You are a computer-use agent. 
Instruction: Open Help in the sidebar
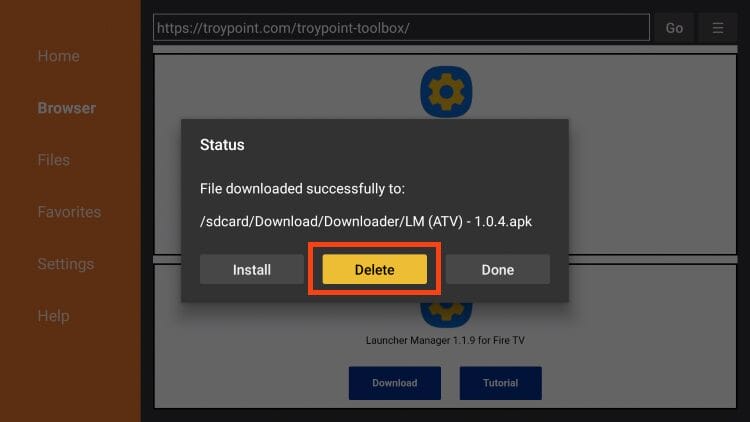[53, 316]
